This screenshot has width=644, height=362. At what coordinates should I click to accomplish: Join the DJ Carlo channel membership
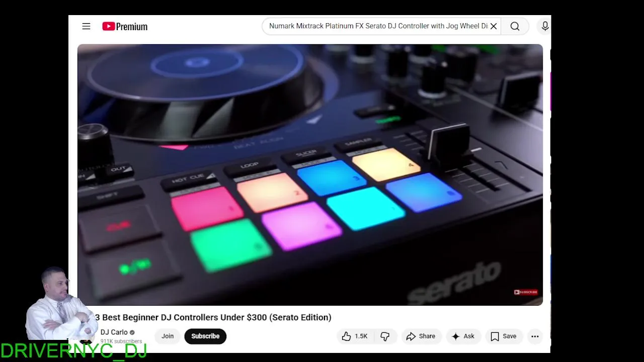tap(168, 336)
